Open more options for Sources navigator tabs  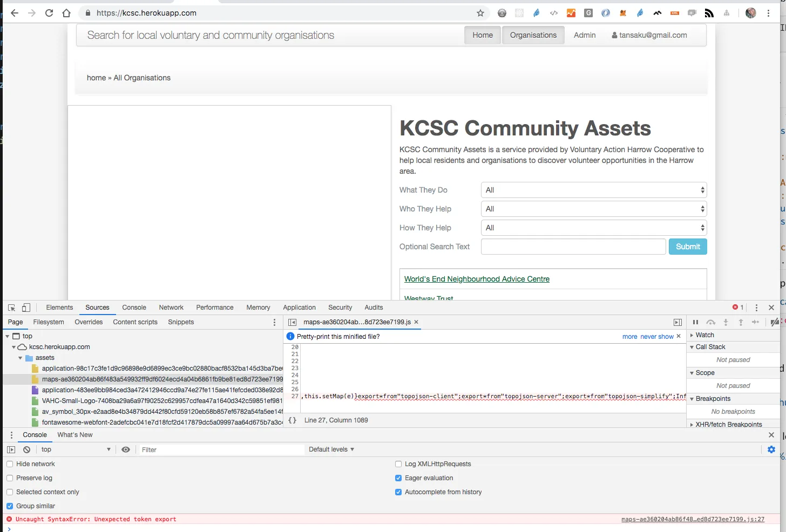coord(274,322)
